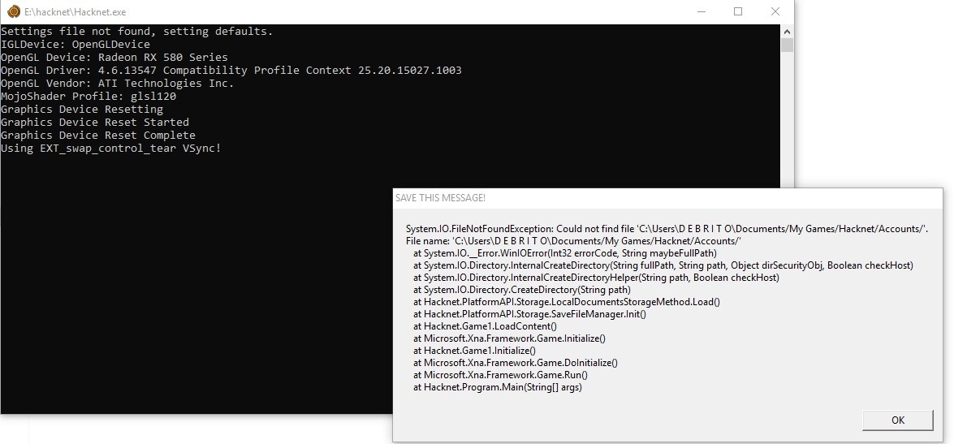Click the 'Settings file not found' console line
The image size is (980, 444).
coord(137,32)
